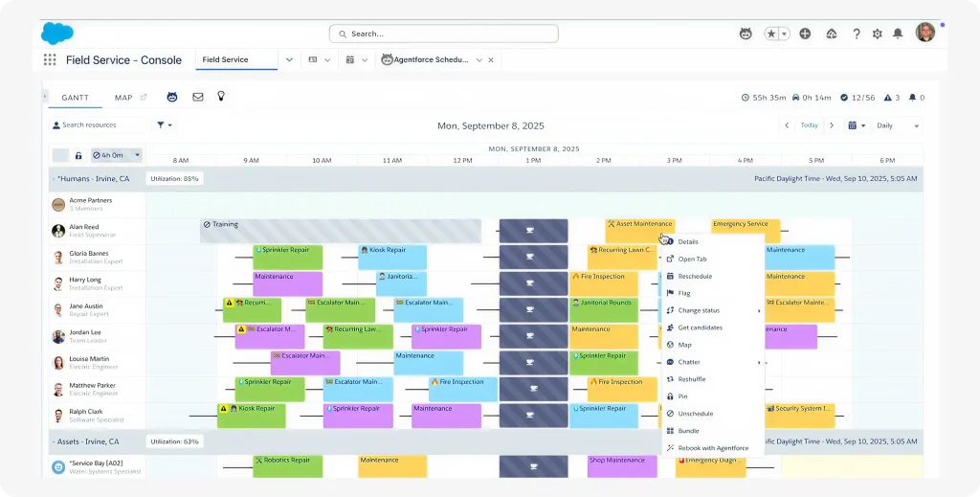Select the Field Service navigation tab
The width and height of the screenshot is (980, 497).
(236, 60)
